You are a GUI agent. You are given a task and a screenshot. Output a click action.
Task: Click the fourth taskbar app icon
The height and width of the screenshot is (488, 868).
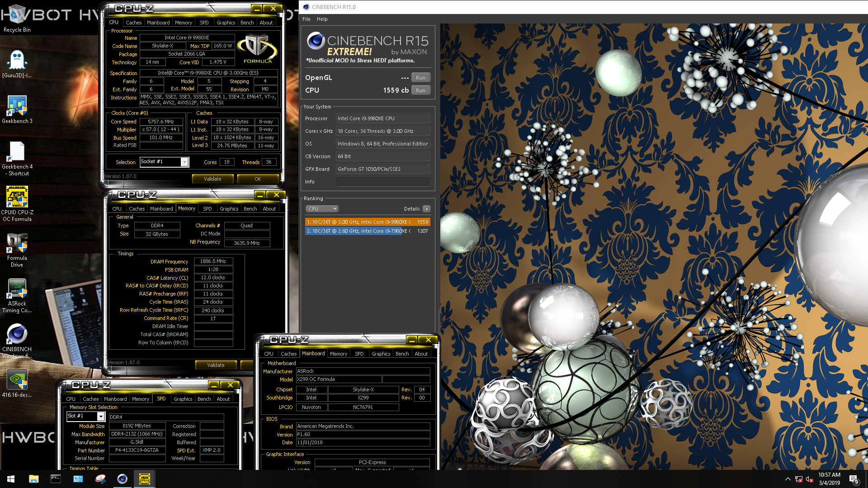[78, 479]
